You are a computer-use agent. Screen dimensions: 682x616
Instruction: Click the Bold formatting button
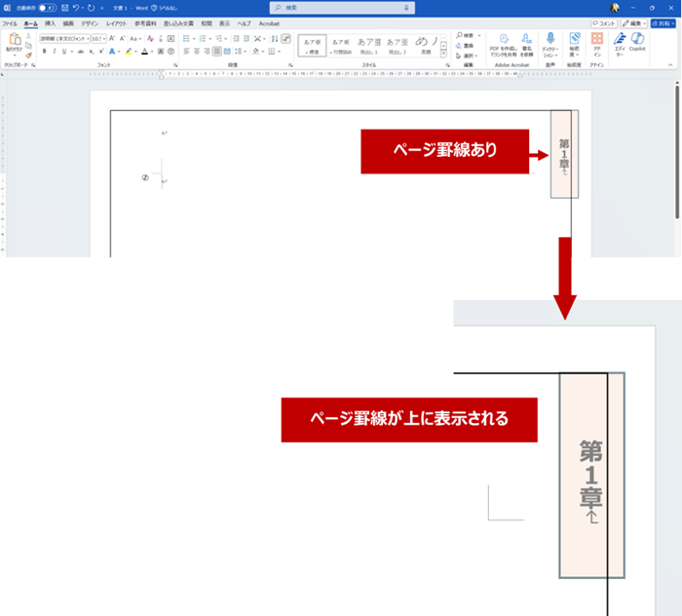pos(42,51)
